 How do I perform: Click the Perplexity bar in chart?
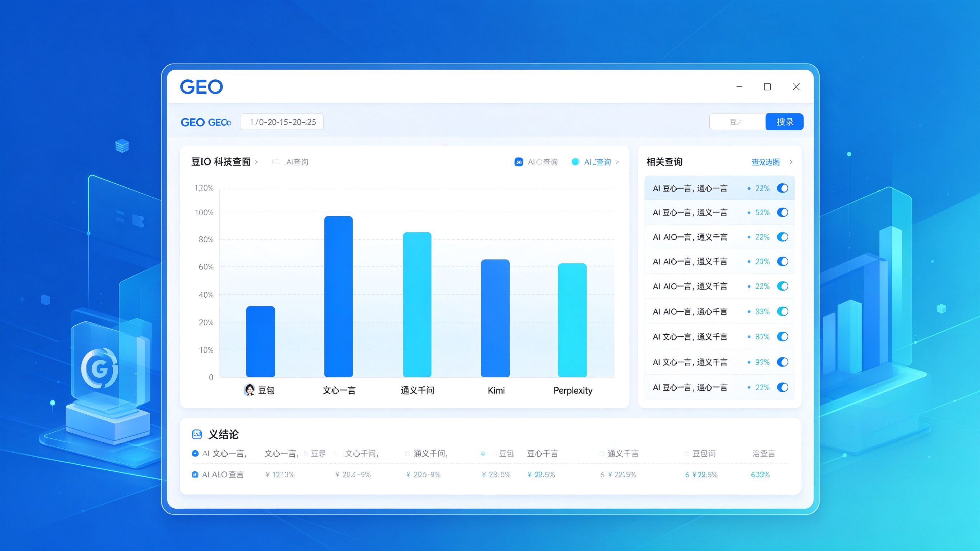pos(572,320)
